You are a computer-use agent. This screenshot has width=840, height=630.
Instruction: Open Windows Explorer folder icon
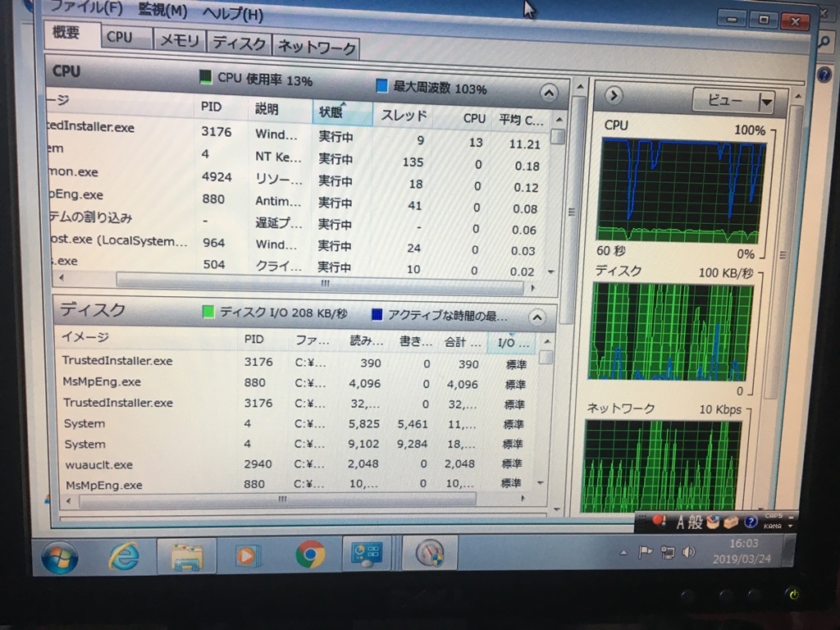[x=186, y=557]
